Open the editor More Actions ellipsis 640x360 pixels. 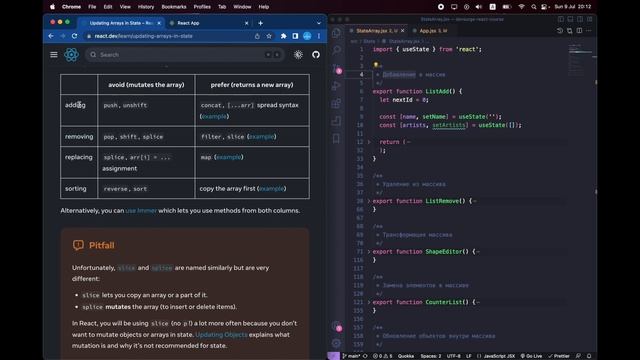tap(589, 31)
